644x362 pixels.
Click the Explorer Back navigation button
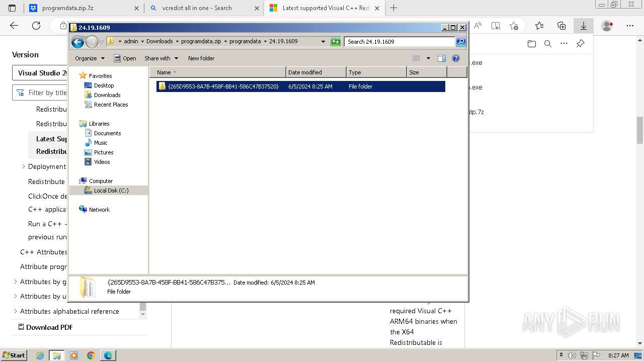pos(77,42)
